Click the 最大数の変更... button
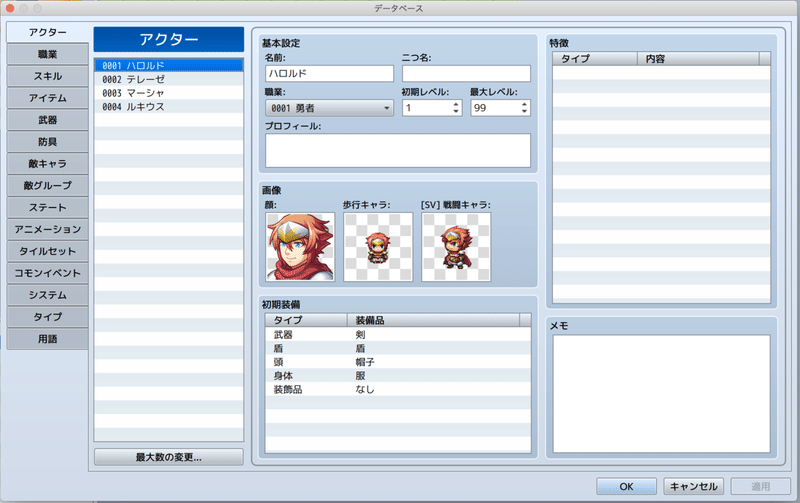This screenshot has width=800, height=503. [168, 457]
